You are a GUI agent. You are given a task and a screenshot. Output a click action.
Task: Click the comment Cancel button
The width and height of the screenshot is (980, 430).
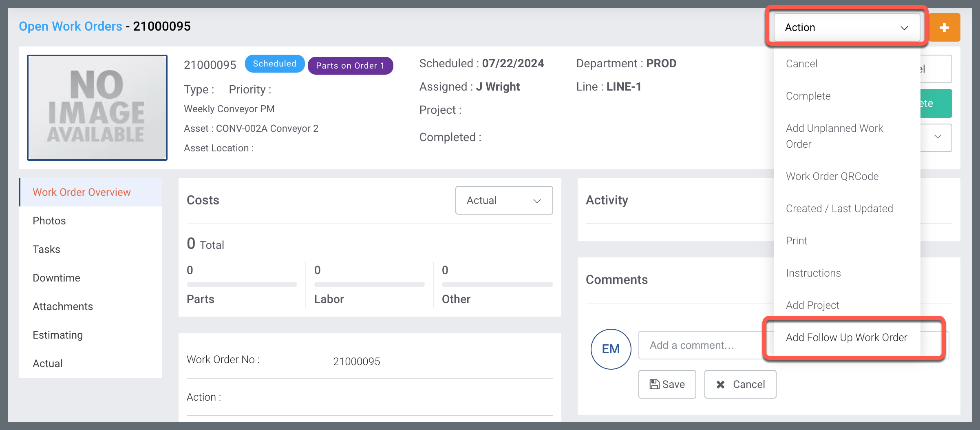pos(740,384)
